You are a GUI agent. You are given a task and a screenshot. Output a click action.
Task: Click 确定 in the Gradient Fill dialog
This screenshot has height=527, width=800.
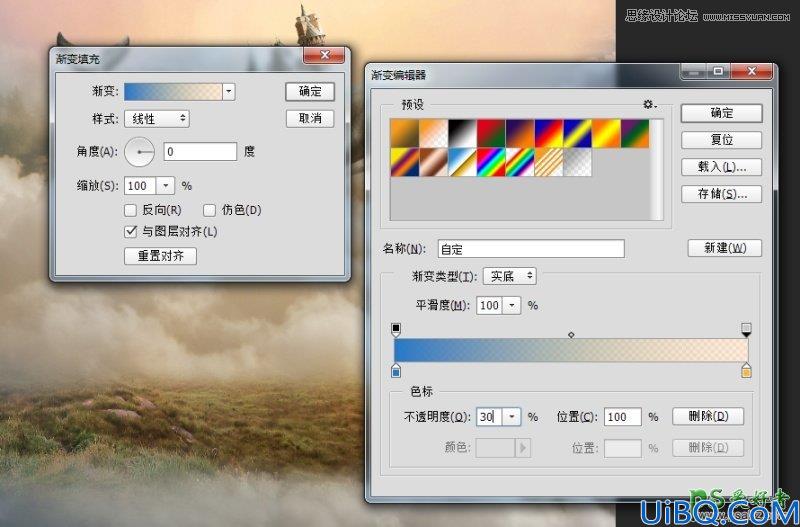coord(310,92)
